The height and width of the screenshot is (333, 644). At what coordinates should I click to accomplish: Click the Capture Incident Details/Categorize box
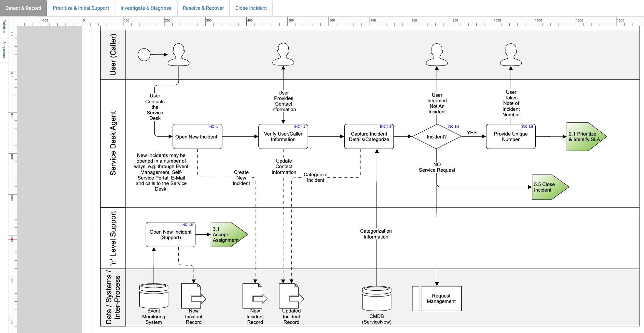[x=369, y=137]
